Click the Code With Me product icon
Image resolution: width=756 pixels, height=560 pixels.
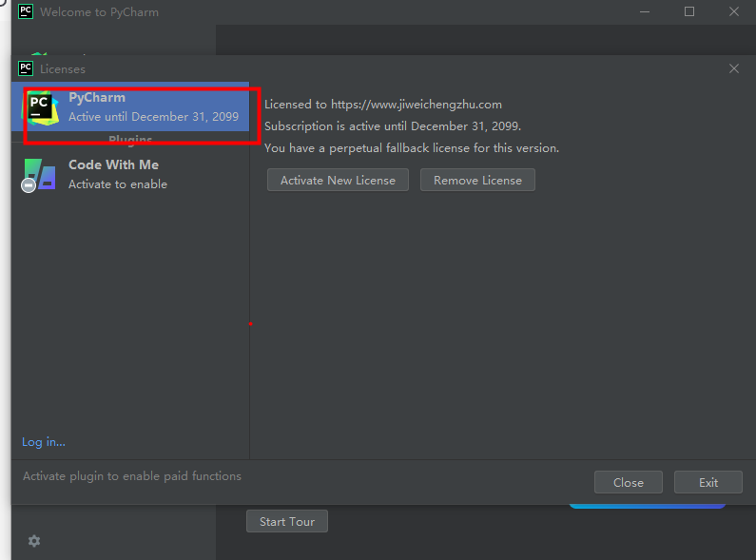click(x=40, y=175)
